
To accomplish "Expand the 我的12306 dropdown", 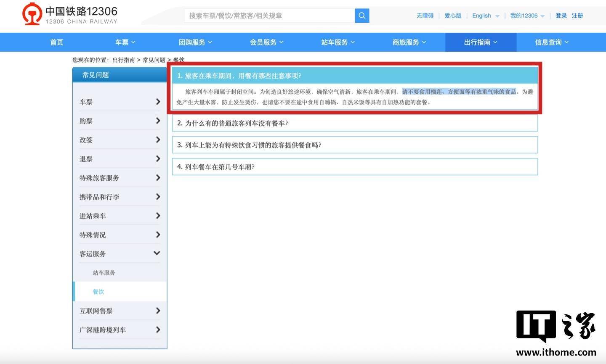I will click(526, 16).
